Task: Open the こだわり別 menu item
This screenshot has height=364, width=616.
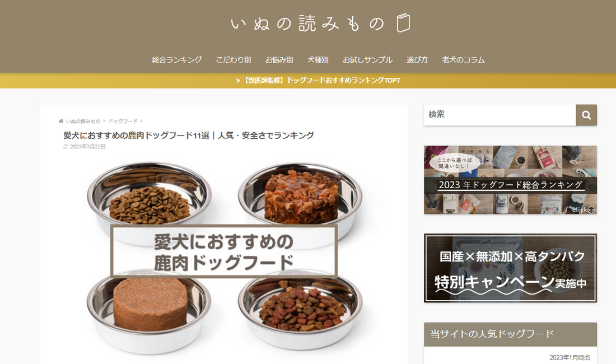Action: coord(234,60)
